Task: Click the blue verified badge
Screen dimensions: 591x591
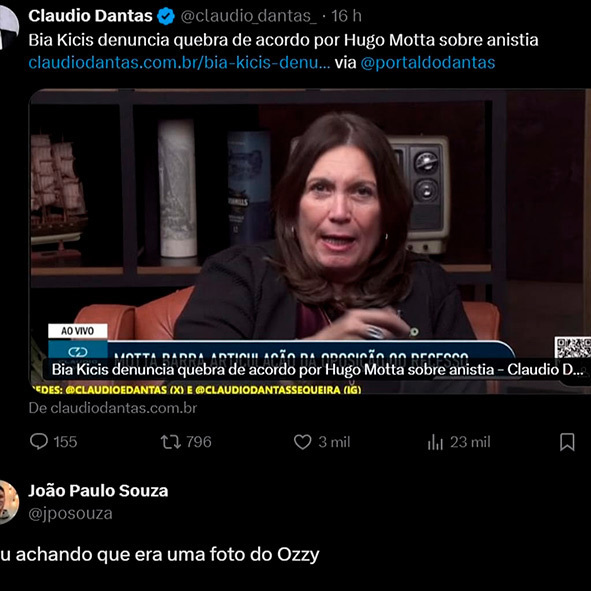Action: point(165,16)
